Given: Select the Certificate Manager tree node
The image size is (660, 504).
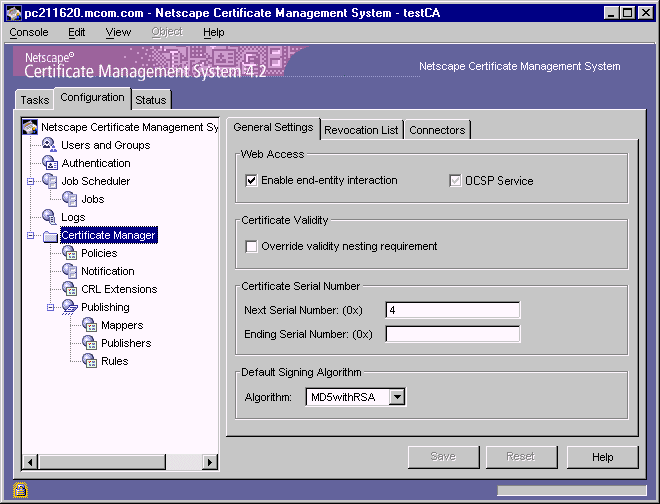Looking at the screenshot, I should point(109,235).
